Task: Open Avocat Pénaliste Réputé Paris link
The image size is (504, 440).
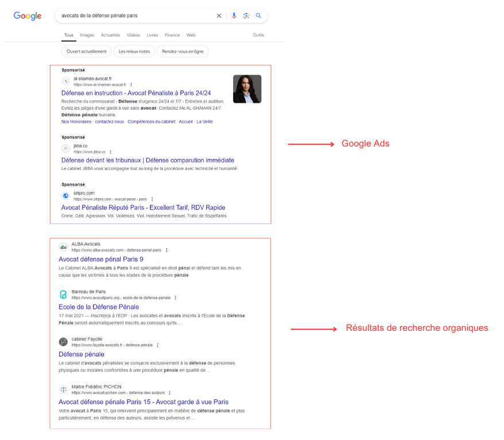Action: (x=144, y=207)
